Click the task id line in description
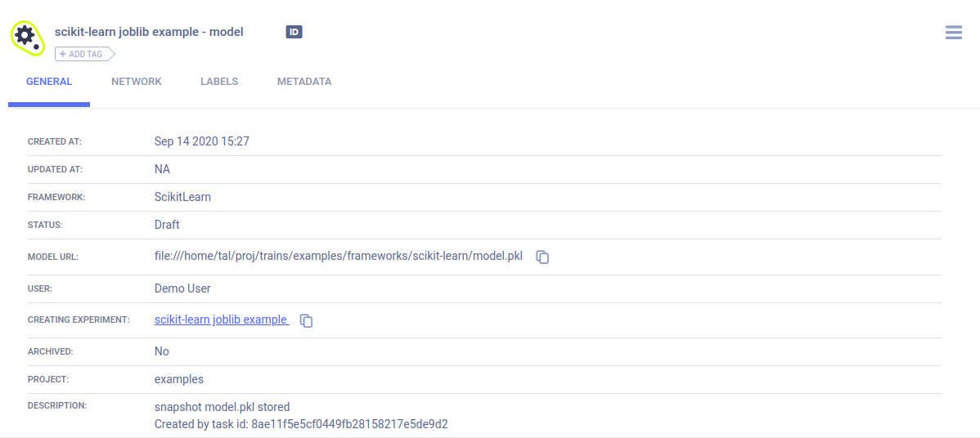980x438 pixels. click(x=301, y=424)
